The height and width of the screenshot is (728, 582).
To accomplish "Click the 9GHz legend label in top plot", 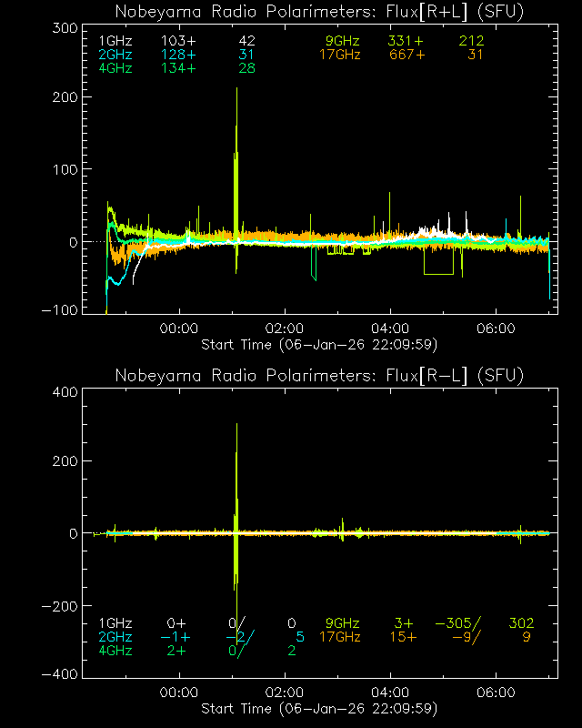I will click(342, 42).
